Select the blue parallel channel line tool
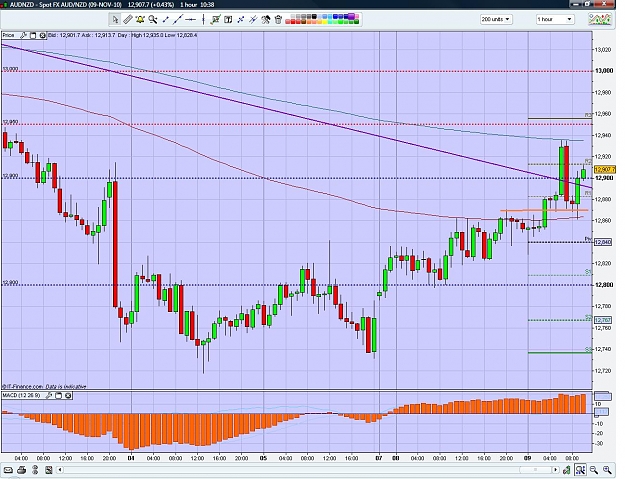This screenshot has height=479, width=625. (253, 19)
